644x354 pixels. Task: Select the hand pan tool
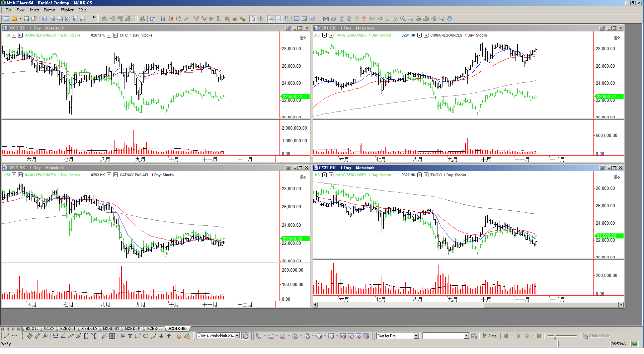pos(450,19)
